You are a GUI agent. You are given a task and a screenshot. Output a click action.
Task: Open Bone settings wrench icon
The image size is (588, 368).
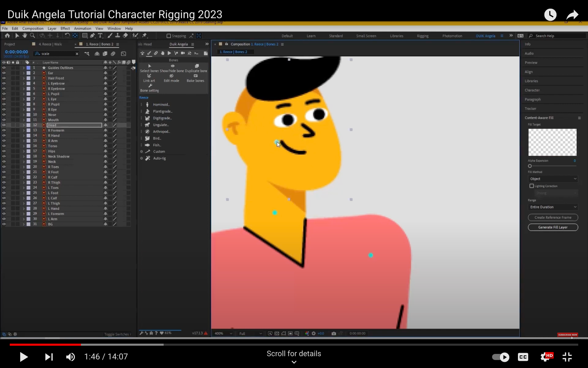pyautogui.click(x=150, y=86)
